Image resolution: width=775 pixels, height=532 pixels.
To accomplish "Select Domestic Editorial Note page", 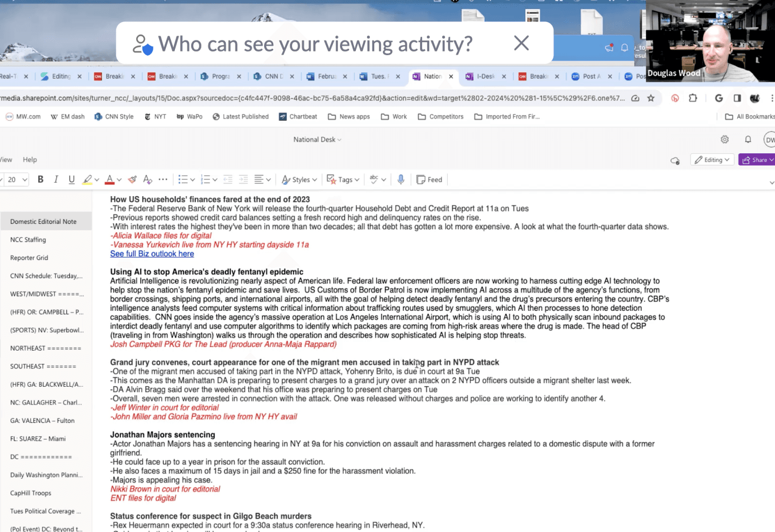I will 46,222.
